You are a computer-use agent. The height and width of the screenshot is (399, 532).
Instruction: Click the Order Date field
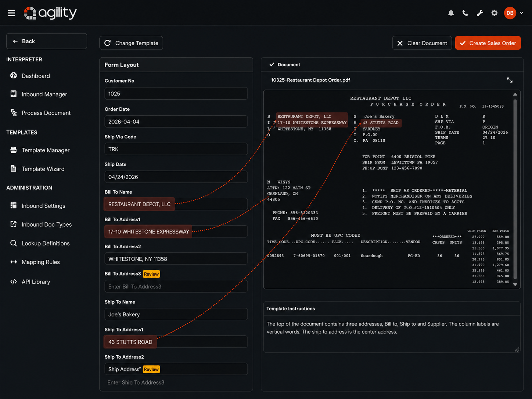[x=176, y=121]
